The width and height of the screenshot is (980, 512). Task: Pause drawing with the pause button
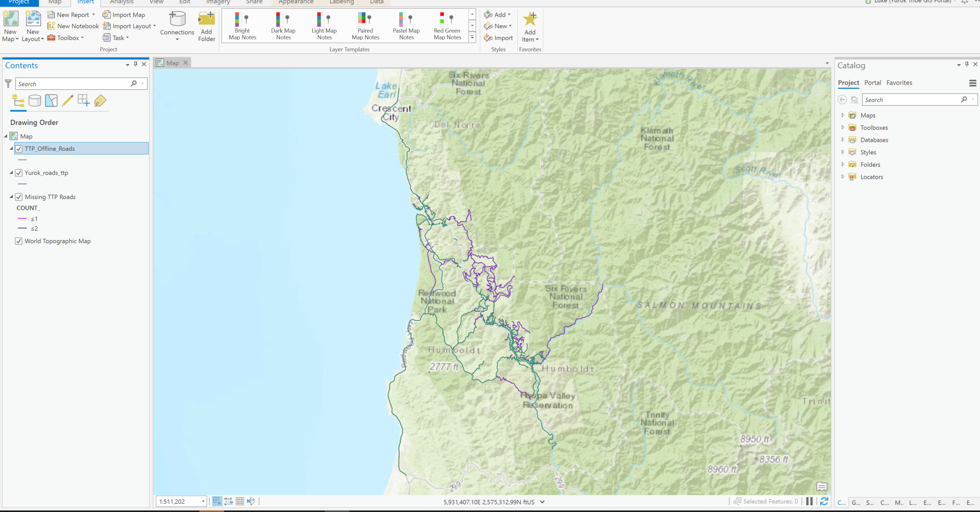tap(809, 501)
